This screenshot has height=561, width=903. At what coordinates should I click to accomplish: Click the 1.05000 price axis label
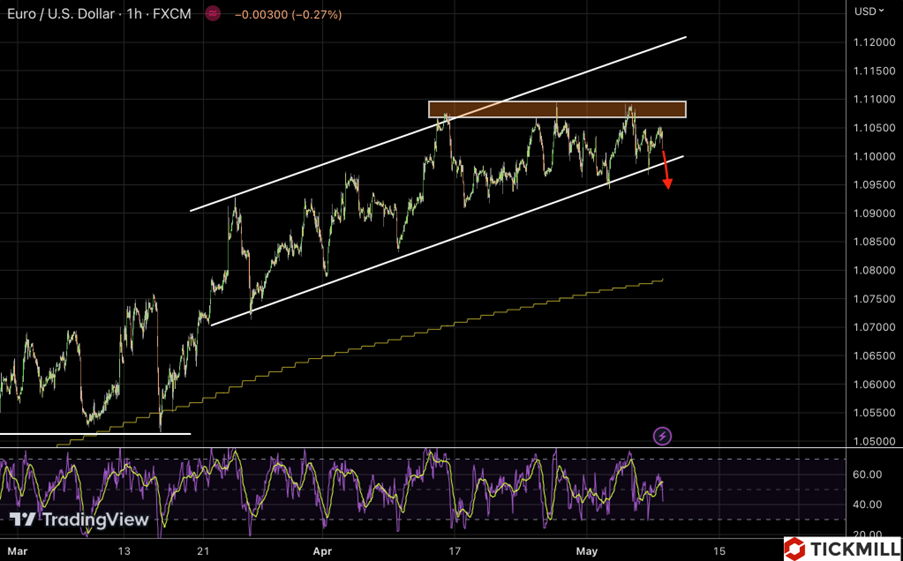pos(874,442)
